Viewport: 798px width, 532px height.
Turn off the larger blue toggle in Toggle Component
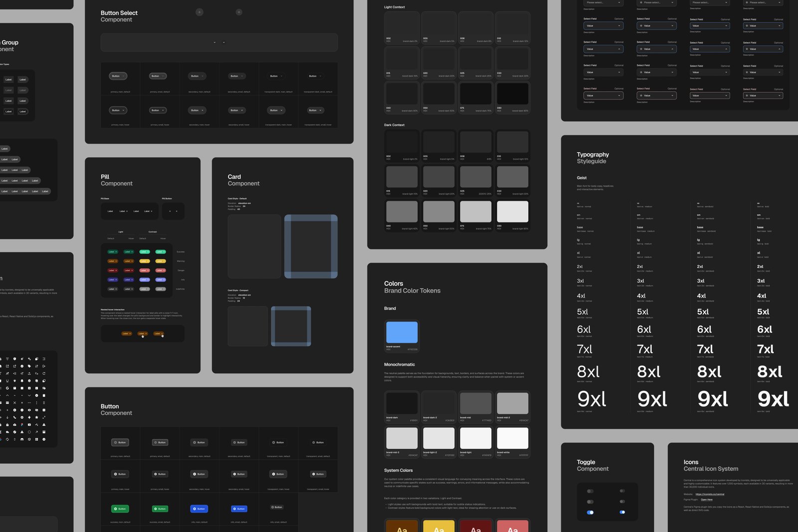pos(591,513)
